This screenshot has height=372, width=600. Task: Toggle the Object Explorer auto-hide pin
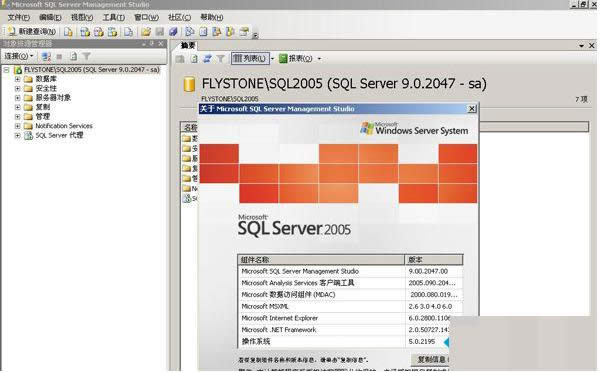tap(152, 44)
